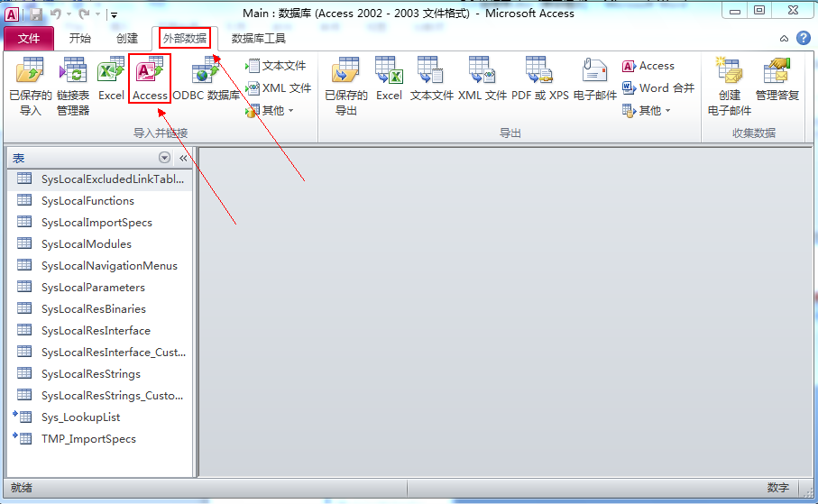Select the TMP_ImportSpecs linked table
This screenshot has height=504, width=818.
click(100, 439)
